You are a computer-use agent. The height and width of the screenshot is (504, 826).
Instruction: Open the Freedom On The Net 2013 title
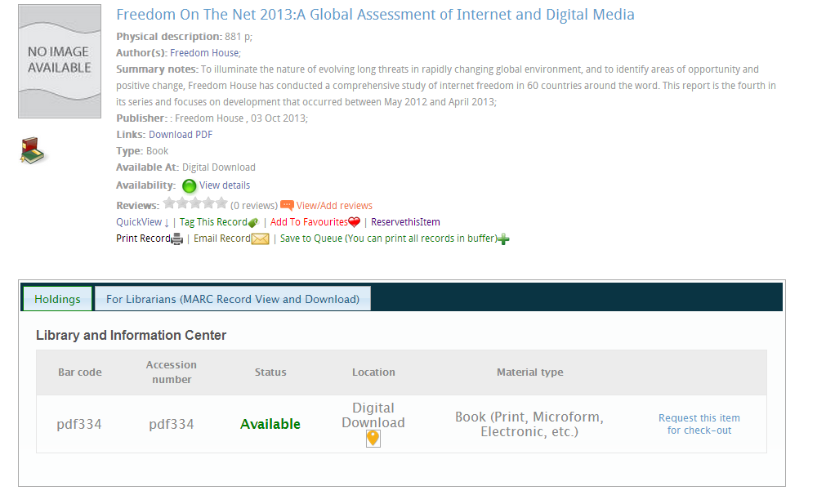click(x=375, y=15)
